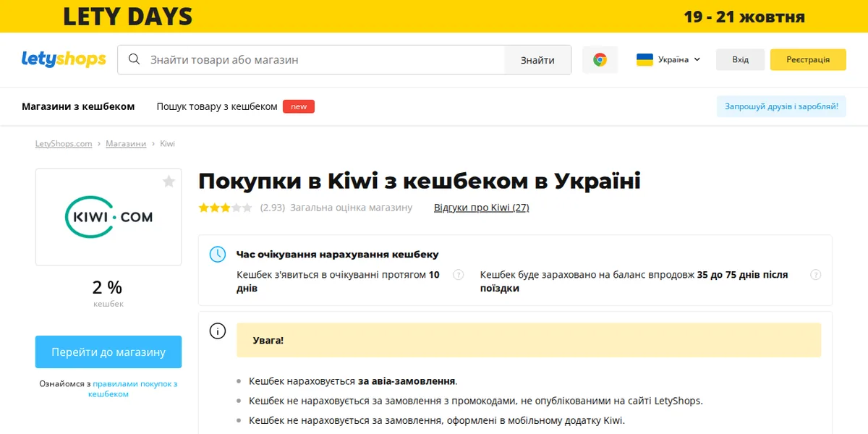The width and height of the screenshot is (868, 434).
Task: Click the 'Реєстрація' button
Action: tap(808, 59)
